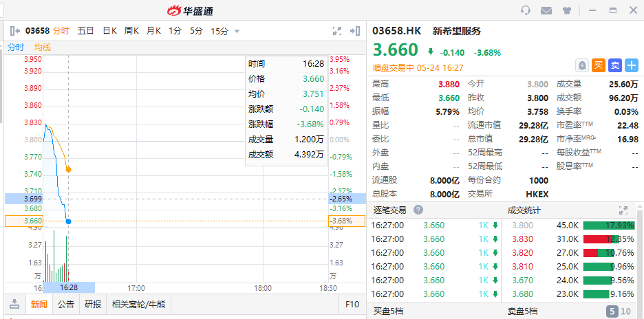The height and width of the screenshot is (319, 644).
Task: Click the 最高 value 3.880
Action: pyautogui.click(x=449, y=84)
